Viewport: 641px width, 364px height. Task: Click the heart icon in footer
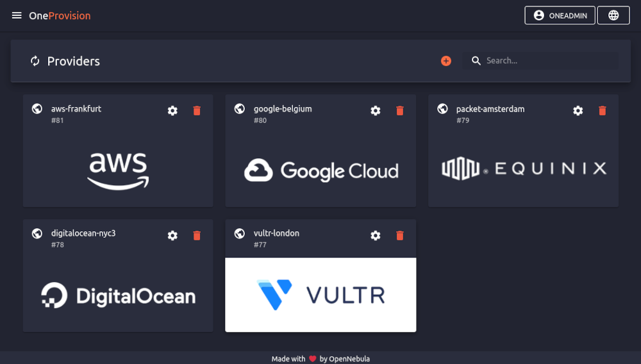click(312, 359)
